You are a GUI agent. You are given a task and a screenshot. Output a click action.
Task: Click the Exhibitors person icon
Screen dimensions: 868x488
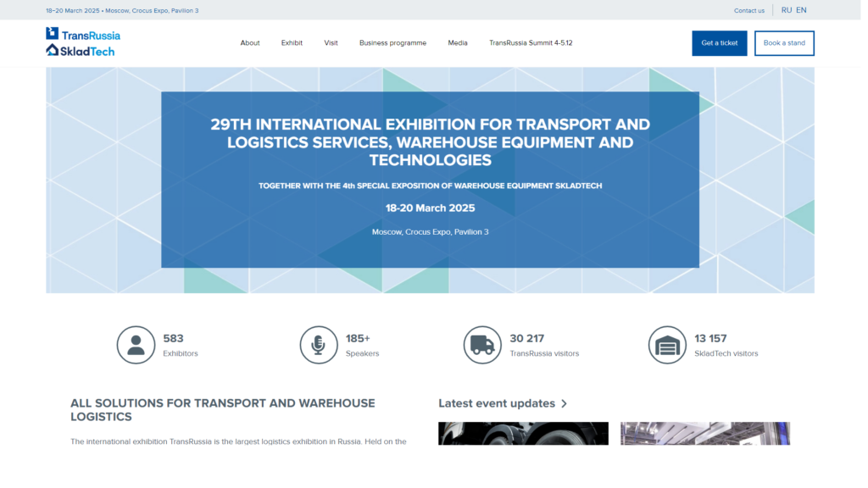click(x=136, y=345)
